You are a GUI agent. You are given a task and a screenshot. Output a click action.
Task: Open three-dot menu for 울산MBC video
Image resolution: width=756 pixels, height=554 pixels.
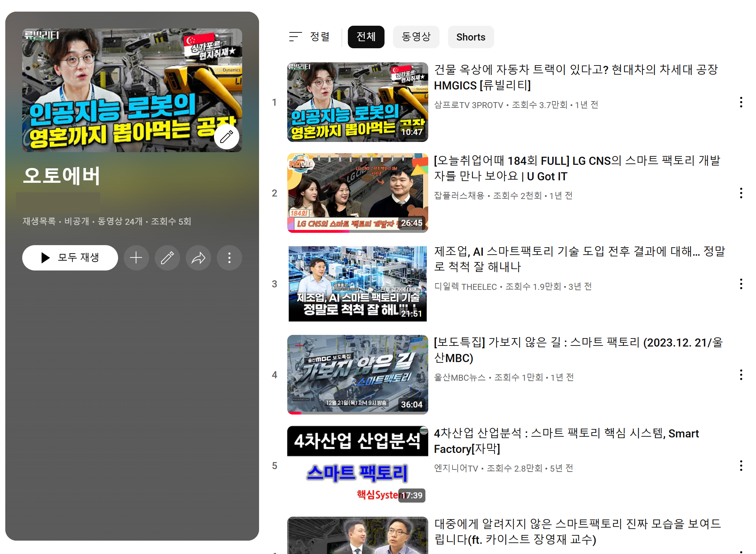point(741,375)
